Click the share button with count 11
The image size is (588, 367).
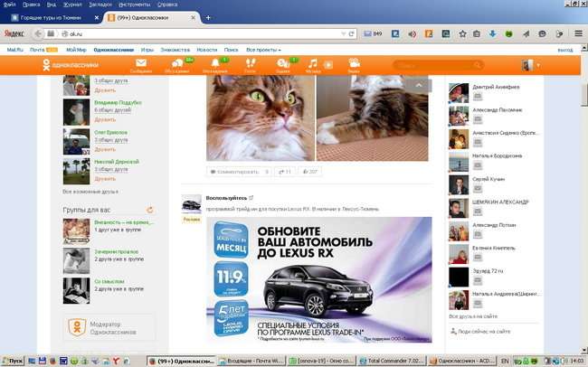point(285,172)
